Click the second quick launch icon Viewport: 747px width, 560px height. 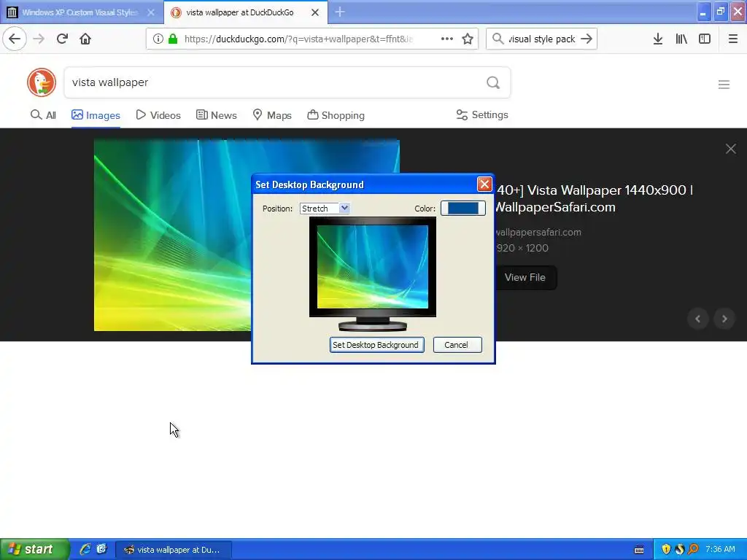[101, 549]
